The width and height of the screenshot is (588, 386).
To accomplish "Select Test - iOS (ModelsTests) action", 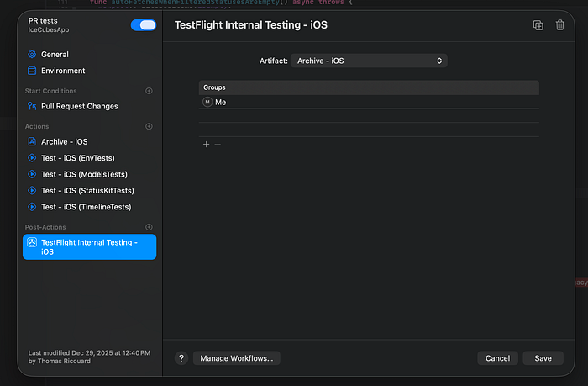I will pyautogui.click(x=89, y=174).
